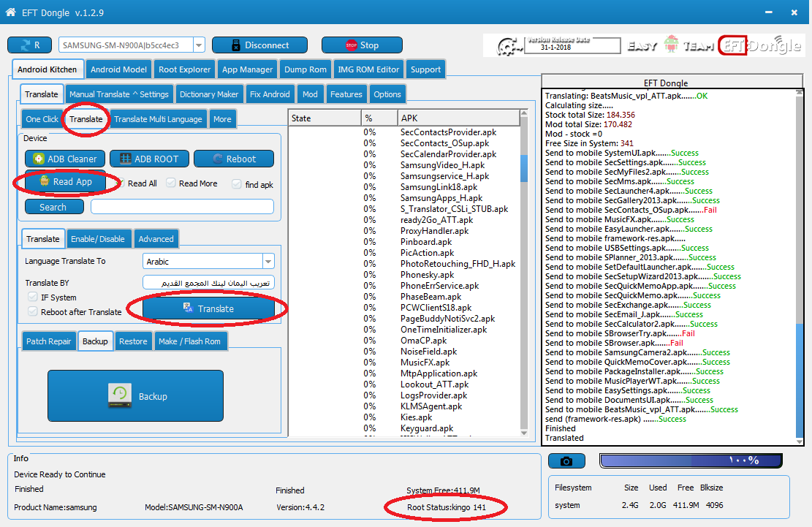This screenshot has width=812, height=527.
Task: Click the large Backup button
Action: (136, 396)
